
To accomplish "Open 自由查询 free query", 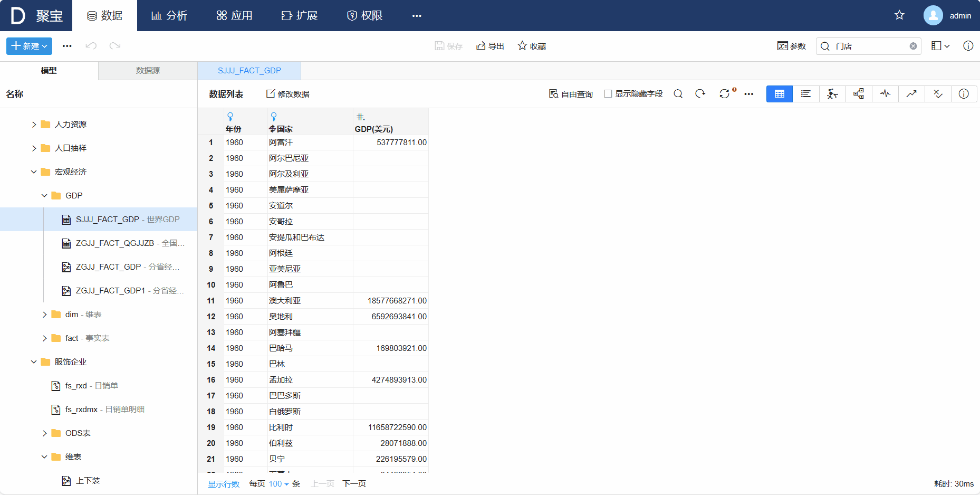I will (571, 94).
